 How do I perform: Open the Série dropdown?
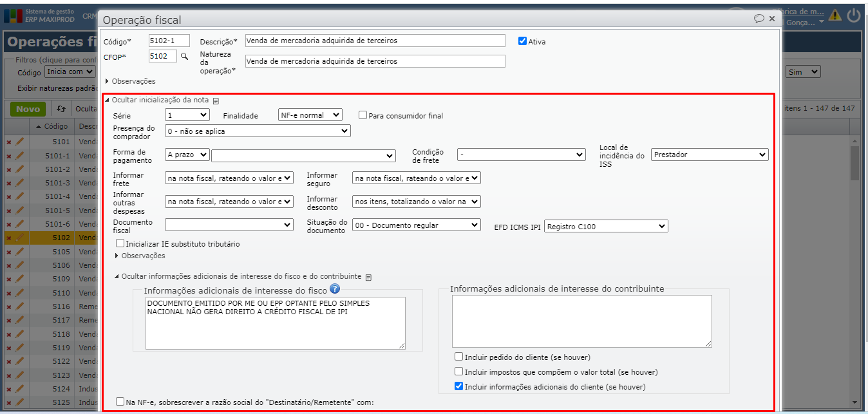point(187,115)
